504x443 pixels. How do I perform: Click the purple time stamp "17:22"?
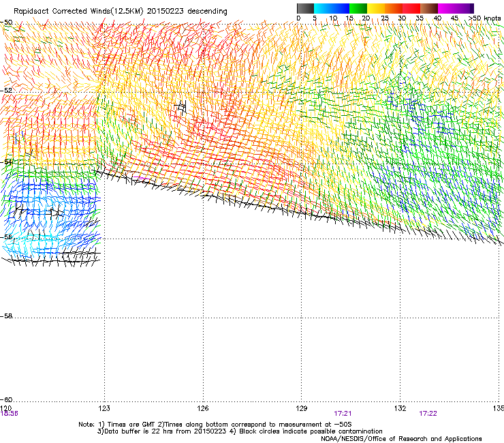click(x=428, y=414)
